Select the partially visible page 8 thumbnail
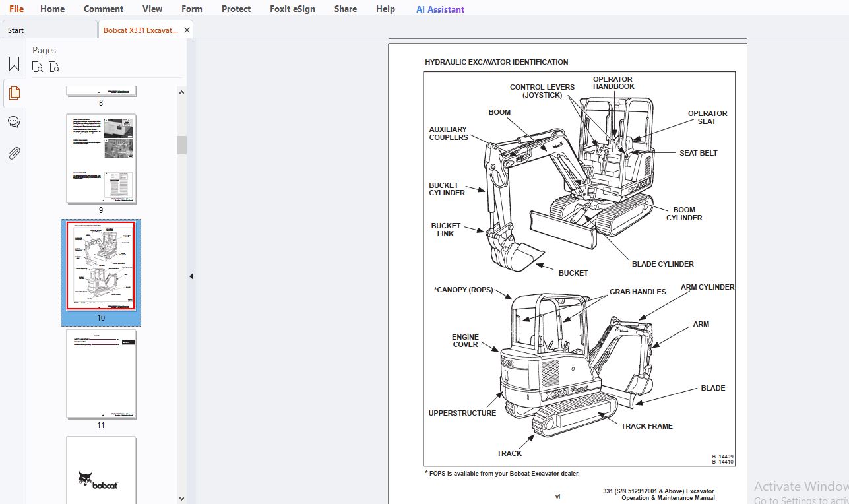Screen dimensions: 849x504 pos(101,91)
